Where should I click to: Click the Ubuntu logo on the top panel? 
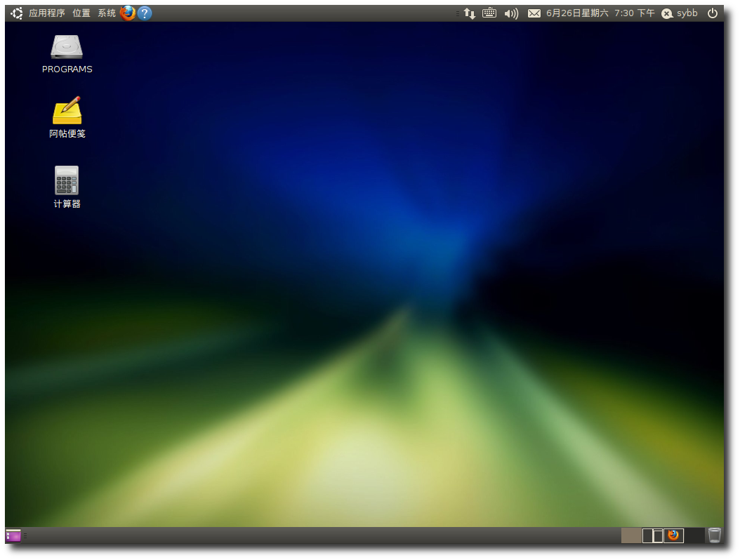coord(17,13)
